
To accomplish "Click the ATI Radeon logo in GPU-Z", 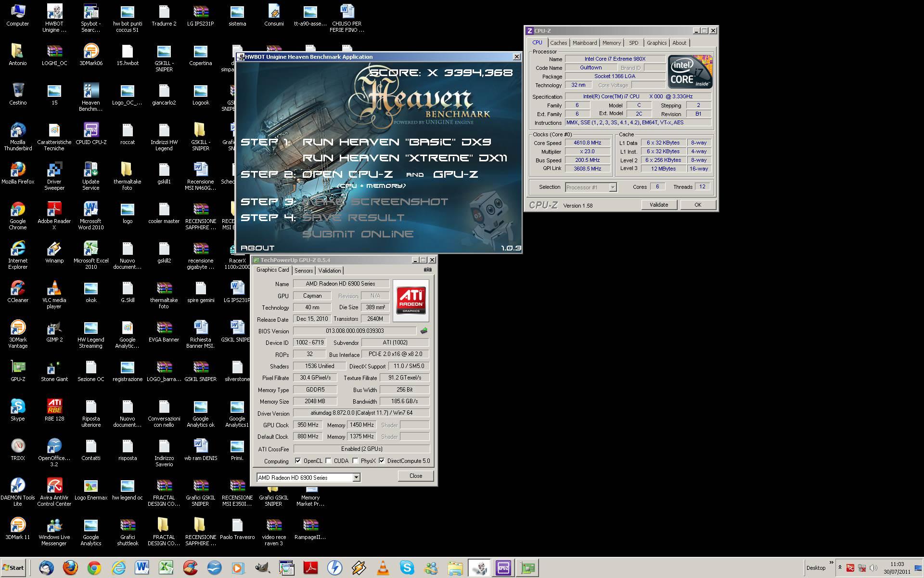I will coord(411,301).
